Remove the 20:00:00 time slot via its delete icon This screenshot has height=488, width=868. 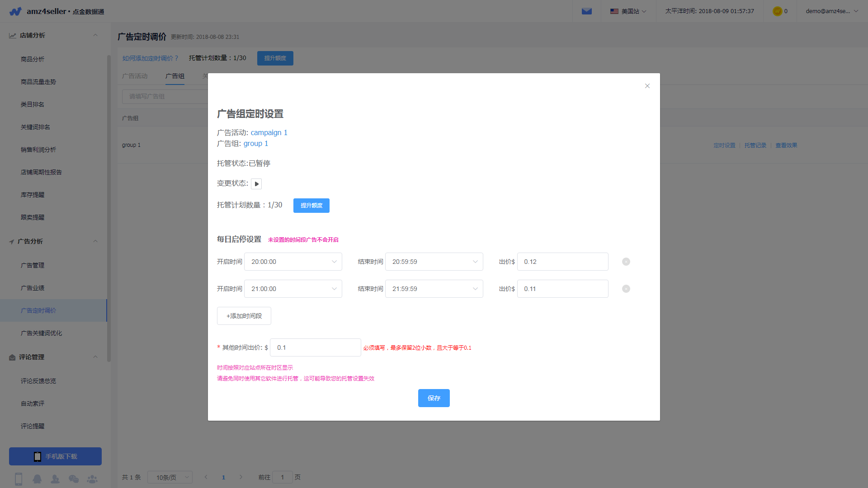click(626, 261)
